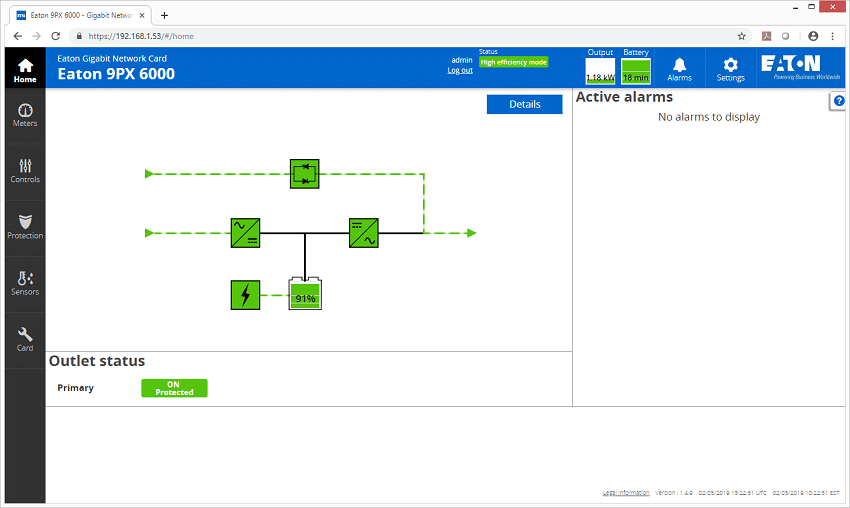This screenshot has height=508, width=850.
Task: Click 'No alarms to display' text
Action: coord(709,117)
